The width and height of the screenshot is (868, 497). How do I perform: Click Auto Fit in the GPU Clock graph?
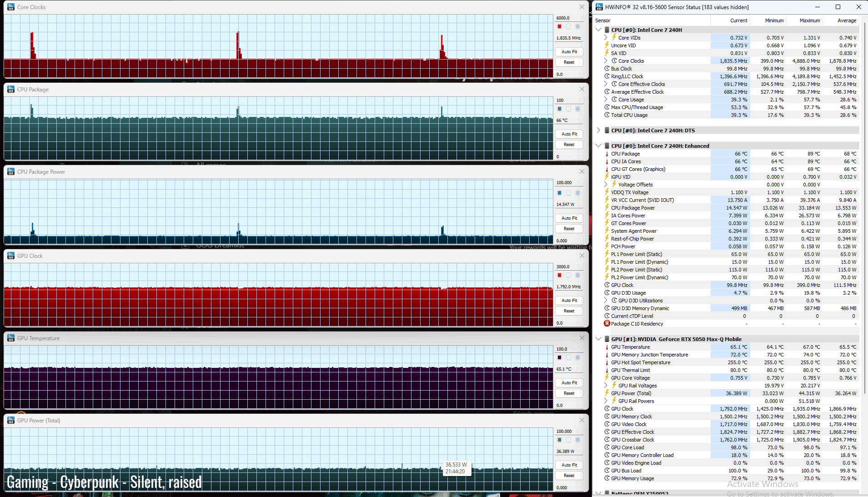pos(569,301)
